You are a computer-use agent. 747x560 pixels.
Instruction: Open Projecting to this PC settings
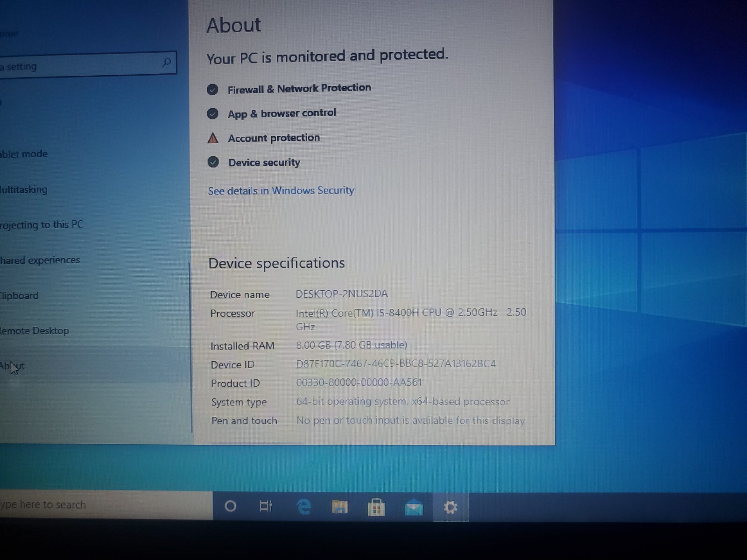42,224
